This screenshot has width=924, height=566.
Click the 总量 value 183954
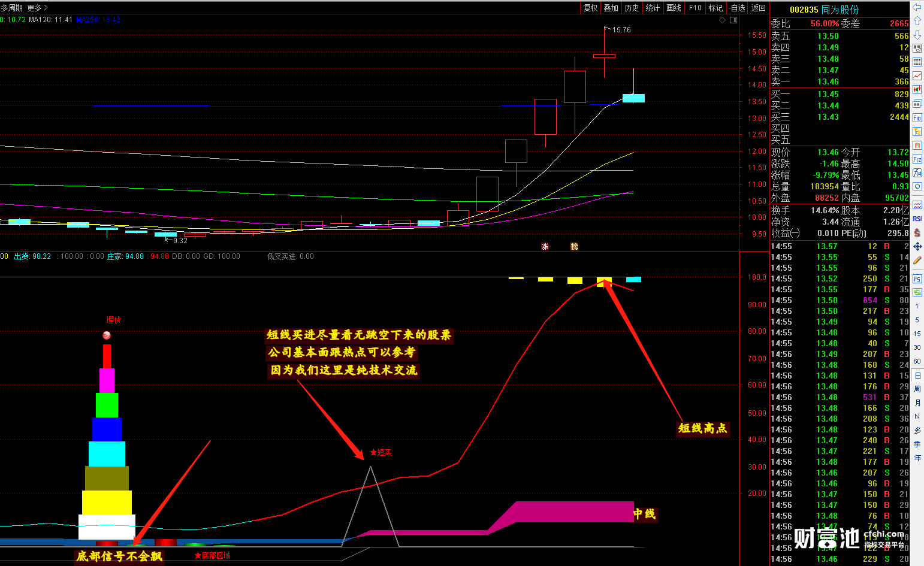(824, 186)
